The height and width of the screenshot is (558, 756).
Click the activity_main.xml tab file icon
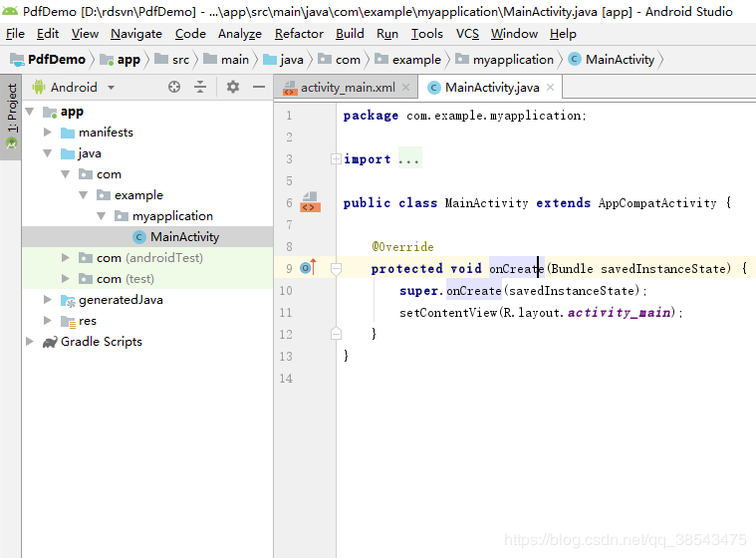pos(290,89)
